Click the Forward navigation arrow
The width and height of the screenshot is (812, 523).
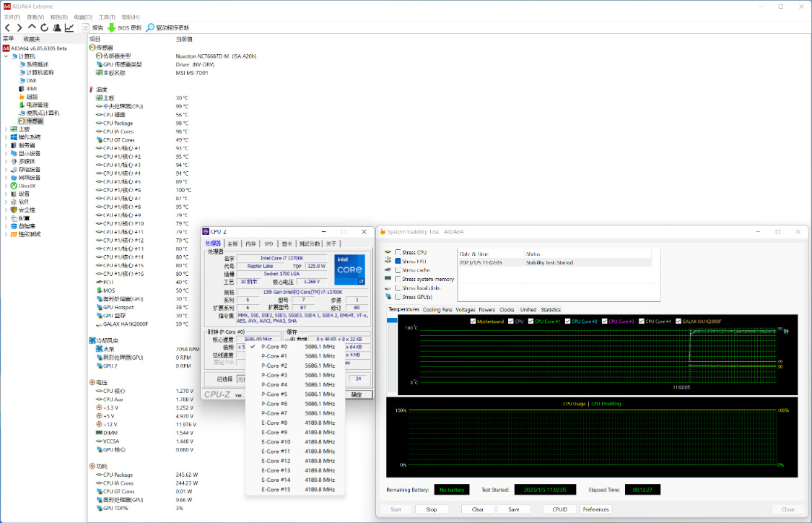(19, 27)
